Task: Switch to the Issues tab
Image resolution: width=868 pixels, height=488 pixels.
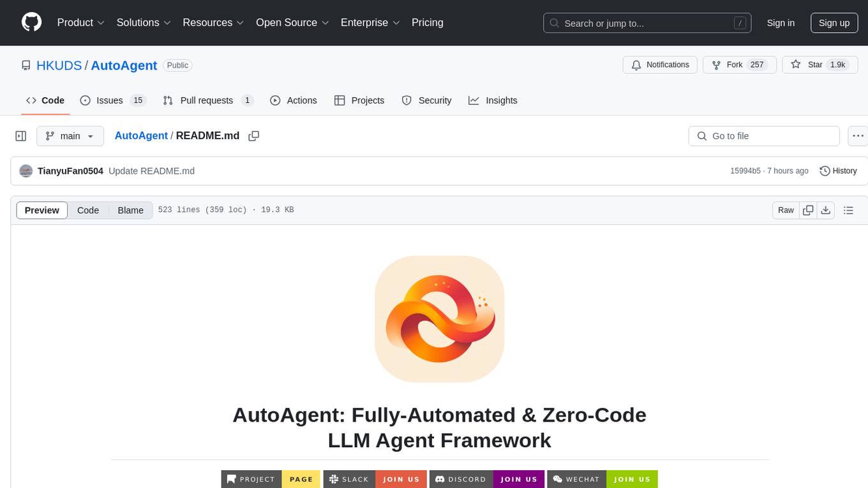Action: pyautogui.click(x=113, y=100)
